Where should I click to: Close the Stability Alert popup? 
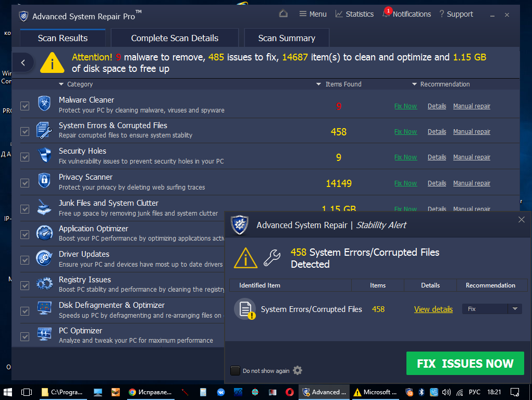click(x=522, y=219)
